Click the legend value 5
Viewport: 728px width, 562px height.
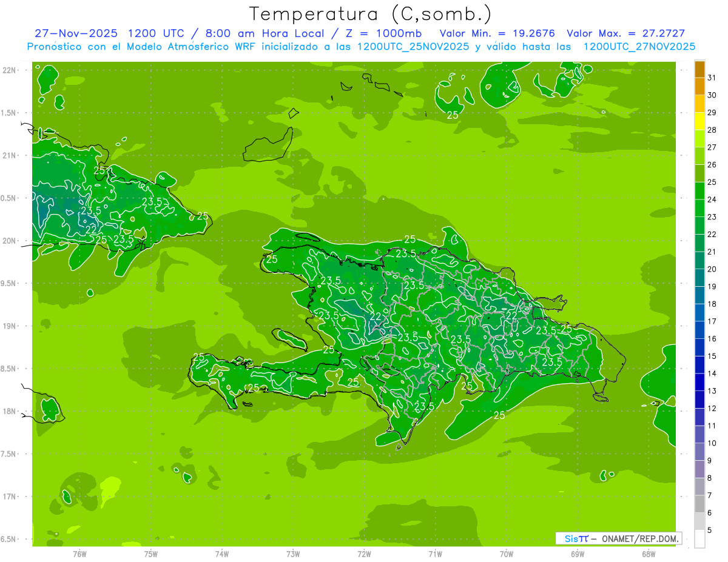coord(710,530)
